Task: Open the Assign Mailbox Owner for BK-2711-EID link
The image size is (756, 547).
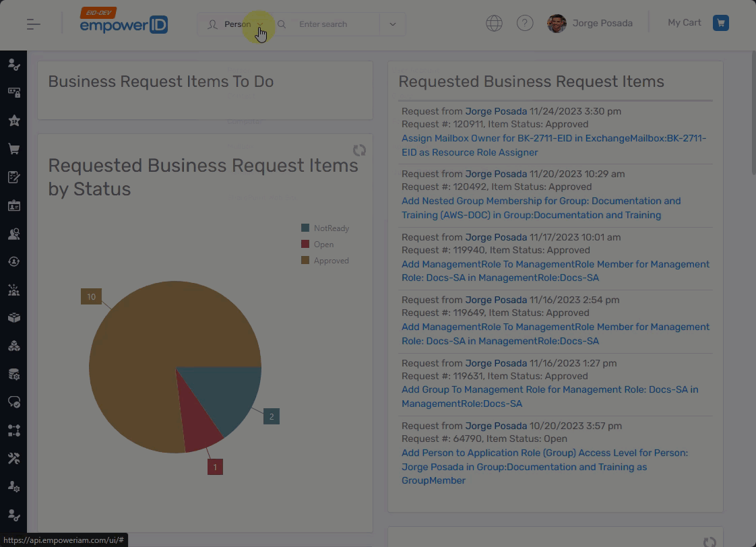Action: tap(553, 145)
